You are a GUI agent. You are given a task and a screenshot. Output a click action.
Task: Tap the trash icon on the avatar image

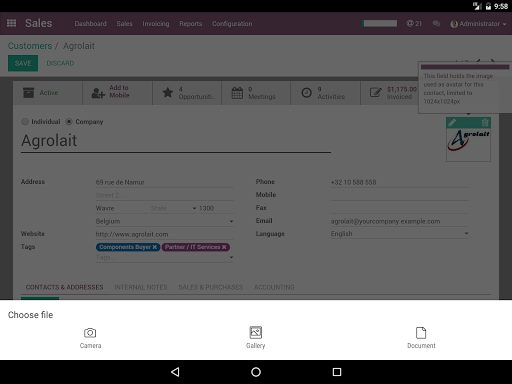(x=485, y=122)
